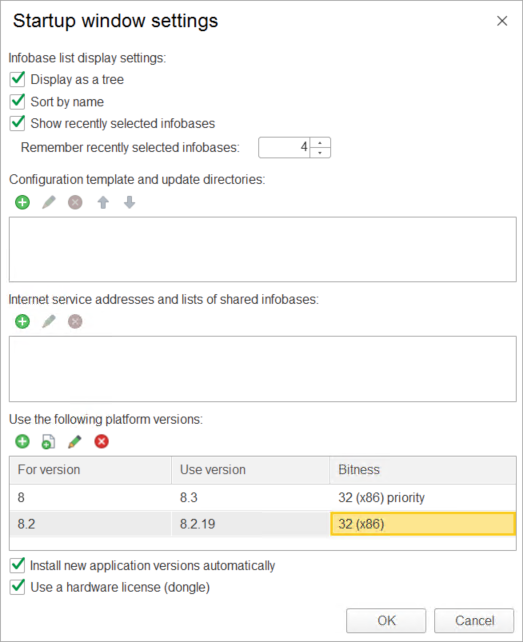The height and width of the screenshot is (642, 523).
Task: Close the Startup window settings dialog
Action: point(502,21)
